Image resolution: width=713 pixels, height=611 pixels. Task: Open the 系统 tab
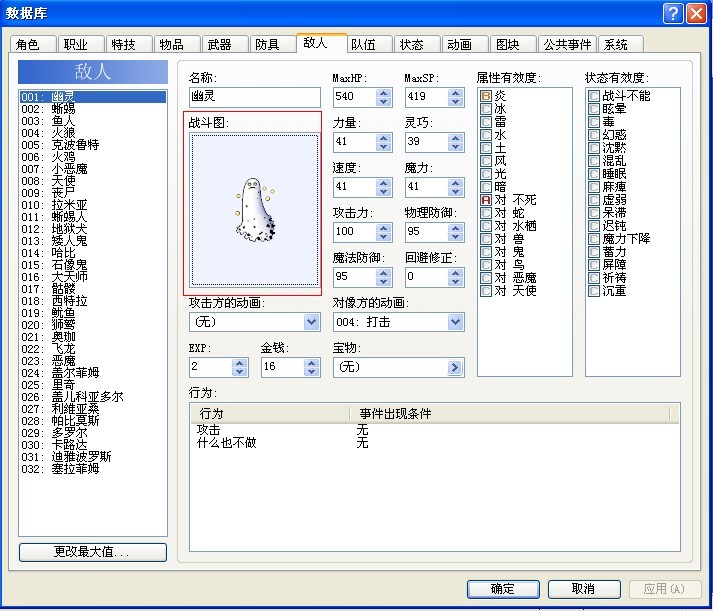[621, 45]
